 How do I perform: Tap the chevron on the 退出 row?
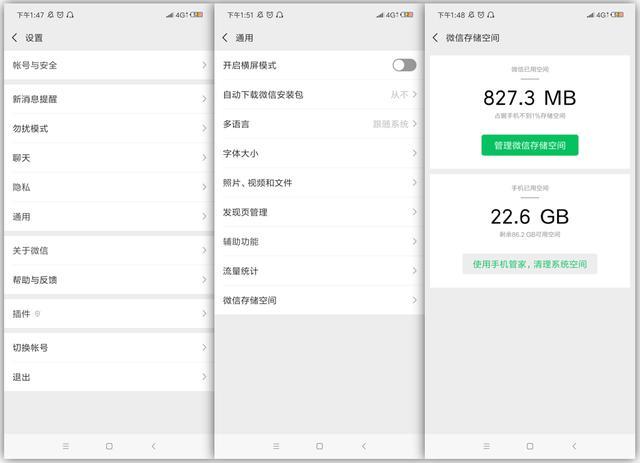point(204,377)
